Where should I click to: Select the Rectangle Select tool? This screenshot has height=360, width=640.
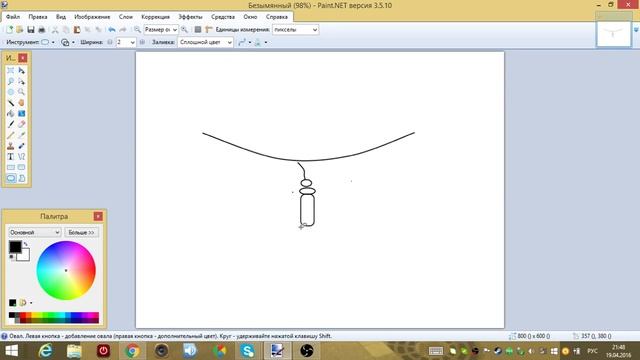pos(11,71)
